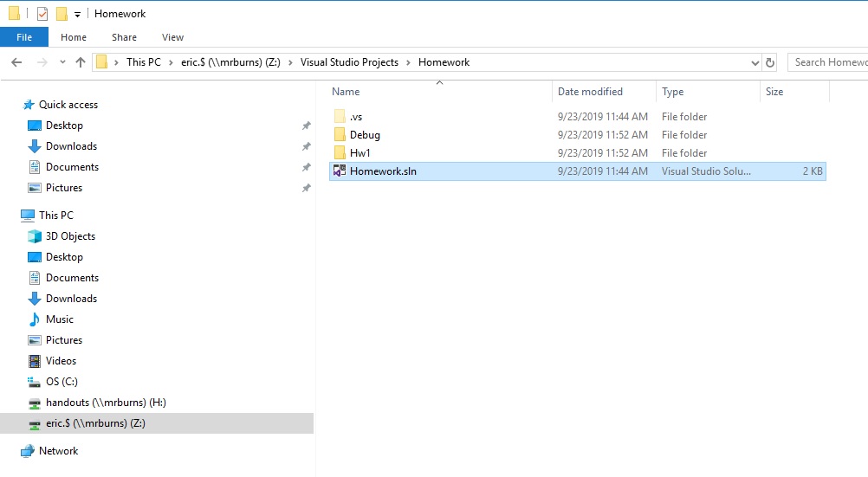868x477 pixels.
Task: Click the 2 KB size of Homework.sln
Action: 813,171
